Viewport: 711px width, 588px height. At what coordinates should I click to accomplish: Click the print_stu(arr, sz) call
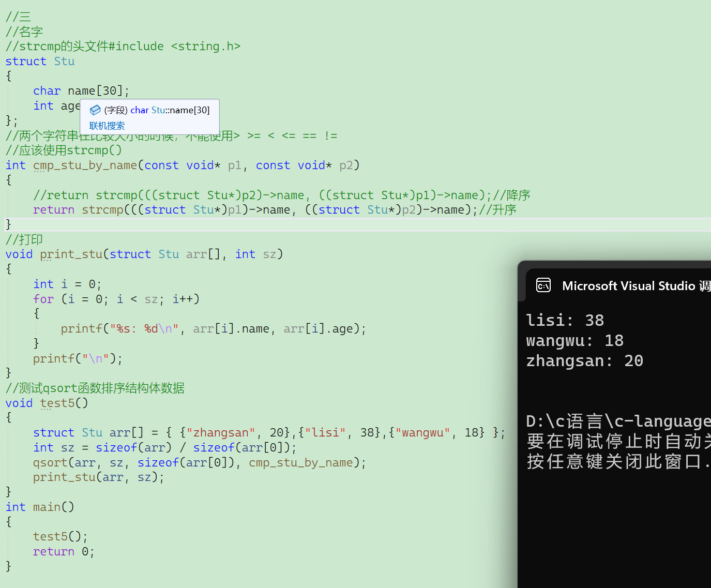[x=99, y=477]
